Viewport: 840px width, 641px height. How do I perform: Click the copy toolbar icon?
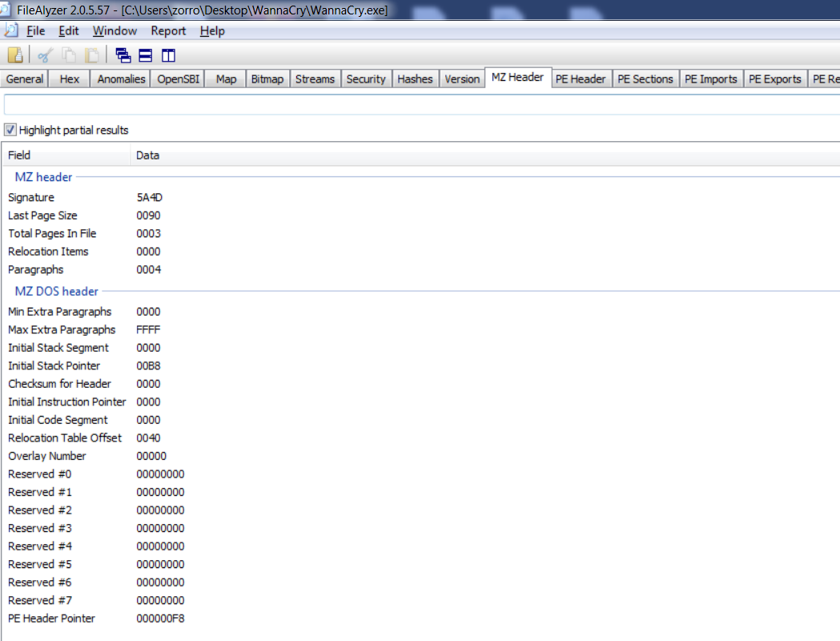[x=69, y=54]
